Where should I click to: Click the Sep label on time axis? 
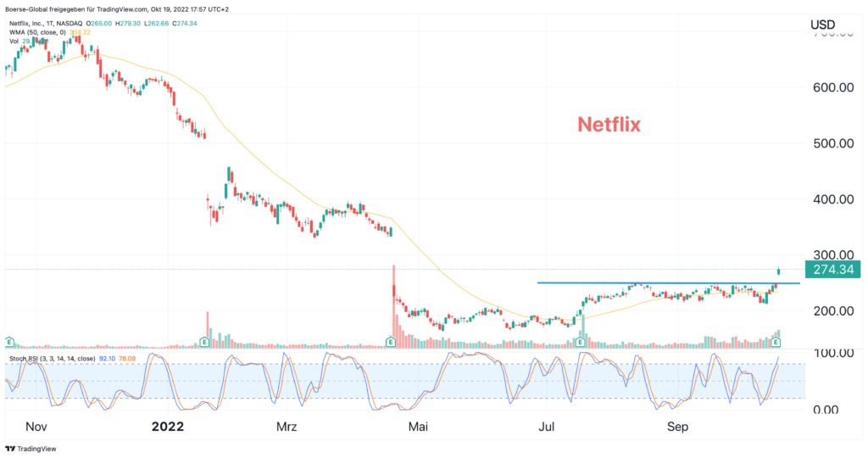(677, 427)
